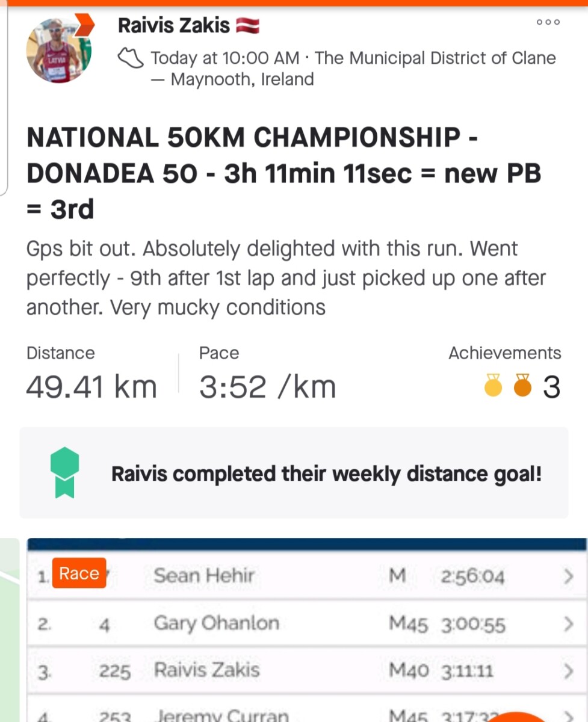This screenshot has width=588, height=722.
Task: Tap the 49.41 km distance stat
Action: pyautogui.click(x=91, y=386)
